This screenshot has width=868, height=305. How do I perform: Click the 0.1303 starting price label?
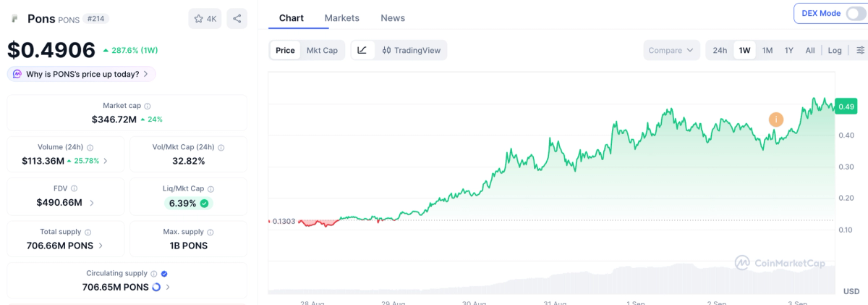tap(284, 221)
